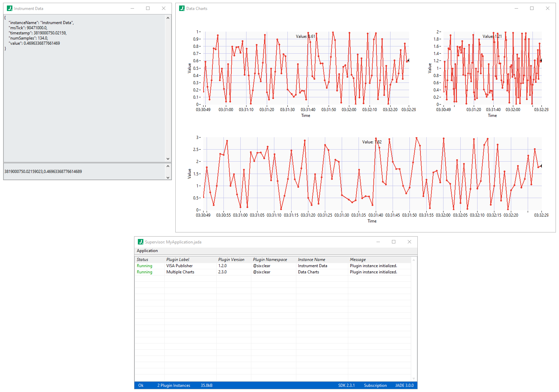Click the Plugin Label column header
This screenshot has width=559, height=392.
pos(178,259)
